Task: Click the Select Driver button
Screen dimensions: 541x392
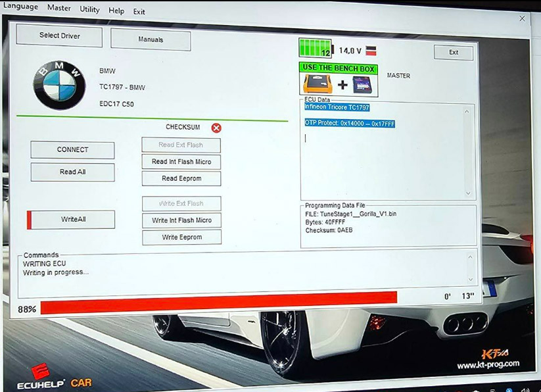Action: [x=59, y=36]
